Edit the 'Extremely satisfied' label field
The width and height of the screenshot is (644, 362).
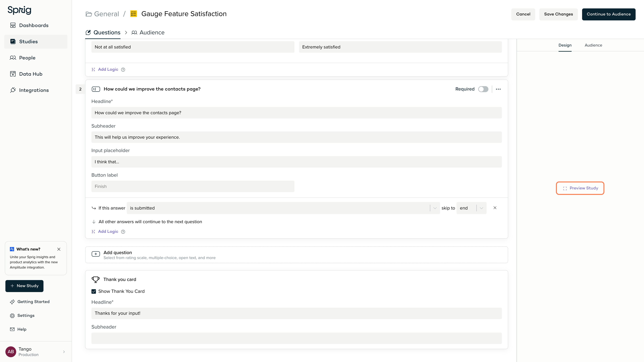coord(400,47)
